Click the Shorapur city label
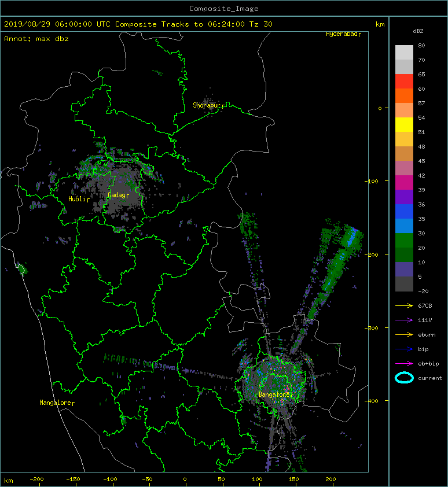The height and width of the screenshot is (487, 448). click(208, 105)
